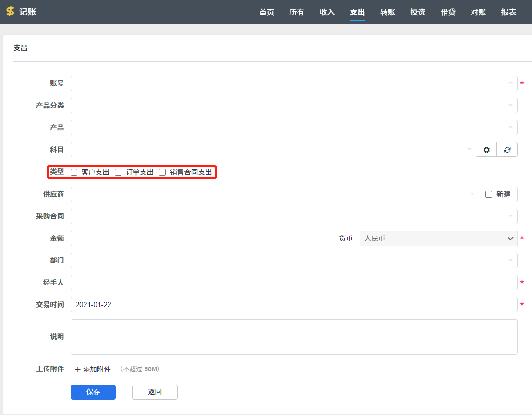This screenshot has height=415, width=532.
Task: Expand the 采购合同 dropdown
Action: click(294, 216)
